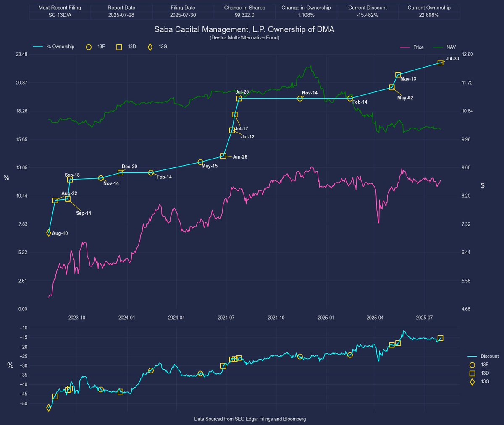The width and height of the screenshot is (504, 425).
Task: Click the '2024-01' x-axis label
Action: tap(126, 318)
